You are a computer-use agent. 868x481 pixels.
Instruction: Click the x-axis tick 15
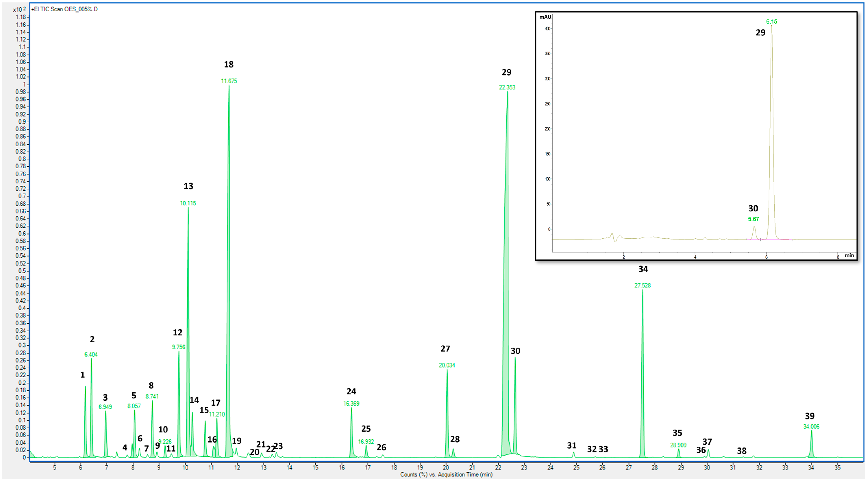point(315,468)
